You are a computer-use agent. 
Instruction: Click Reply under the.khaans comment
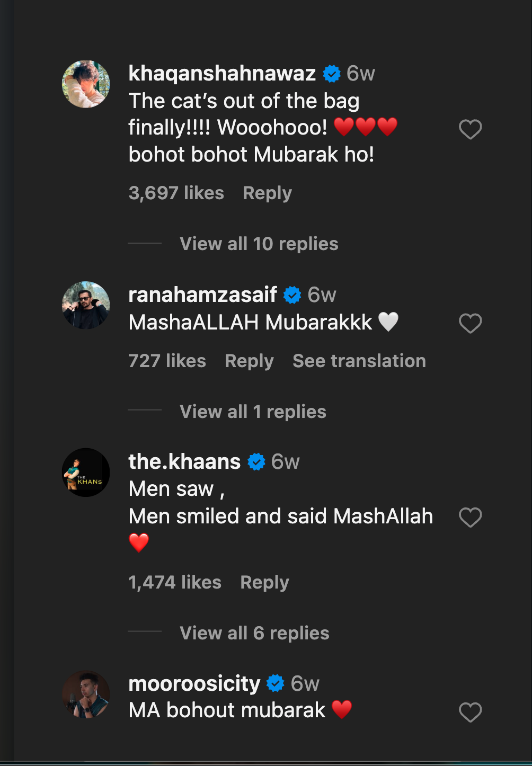tap(264, 582)
